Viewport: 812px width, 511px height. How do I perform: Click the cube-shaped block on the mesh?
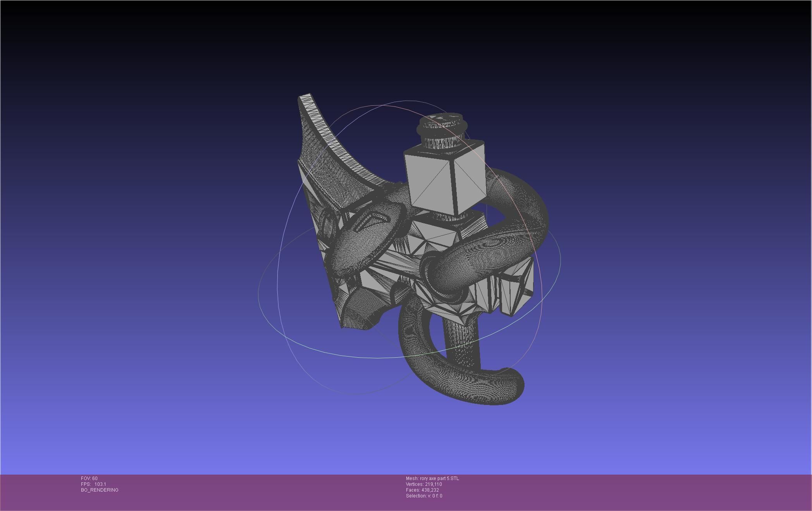click(438, 182)
